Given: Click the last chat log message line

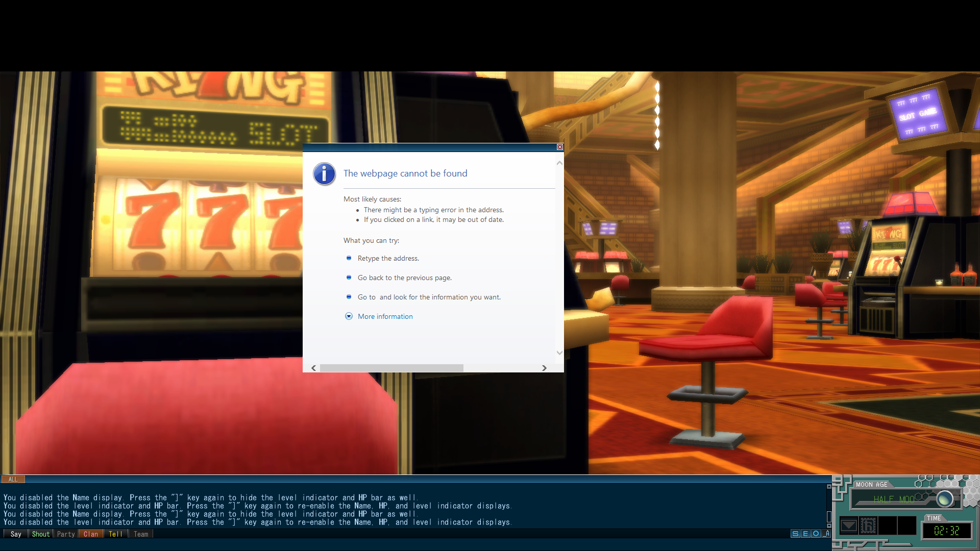Looking at the screenshot, I should [x=257, y=522].
